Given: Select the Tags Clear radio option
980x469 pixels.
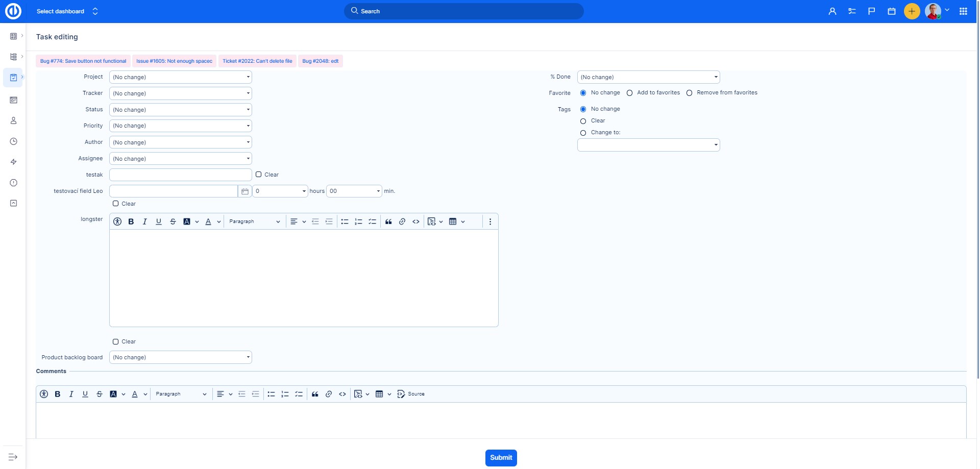Looking at the screenshot, I should (583, 121).
